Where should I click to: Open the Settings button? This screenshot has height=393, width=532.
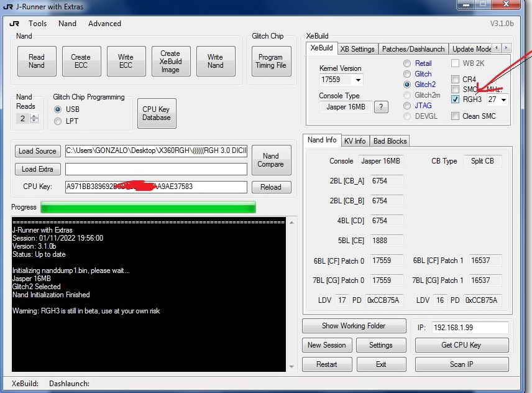tap(381, 345)
